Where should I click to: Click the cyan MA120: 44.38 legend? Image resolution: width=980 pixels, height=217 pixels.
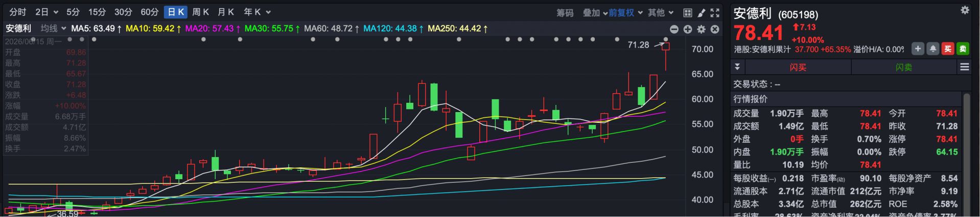pos(393,29)
